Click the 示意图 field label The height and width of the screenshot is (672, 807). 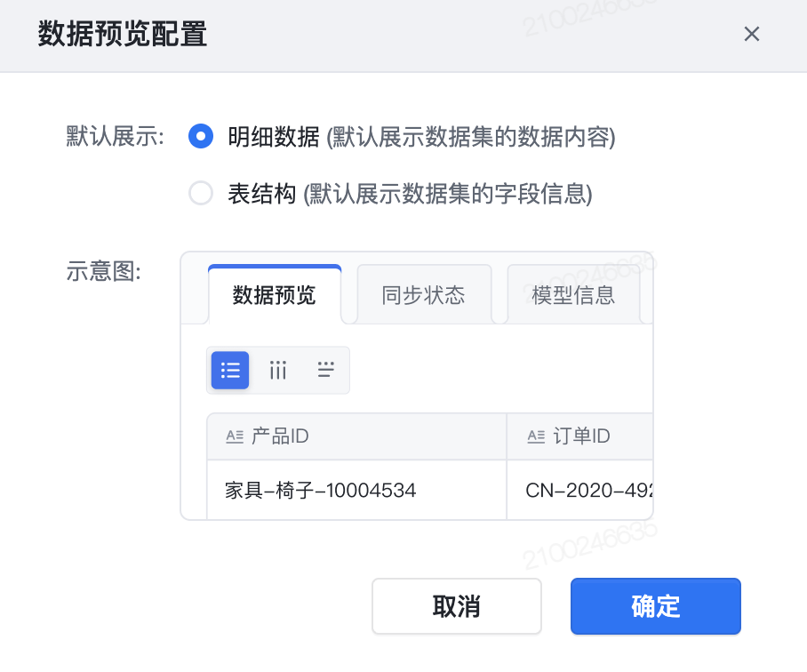(x=104, y=271)
